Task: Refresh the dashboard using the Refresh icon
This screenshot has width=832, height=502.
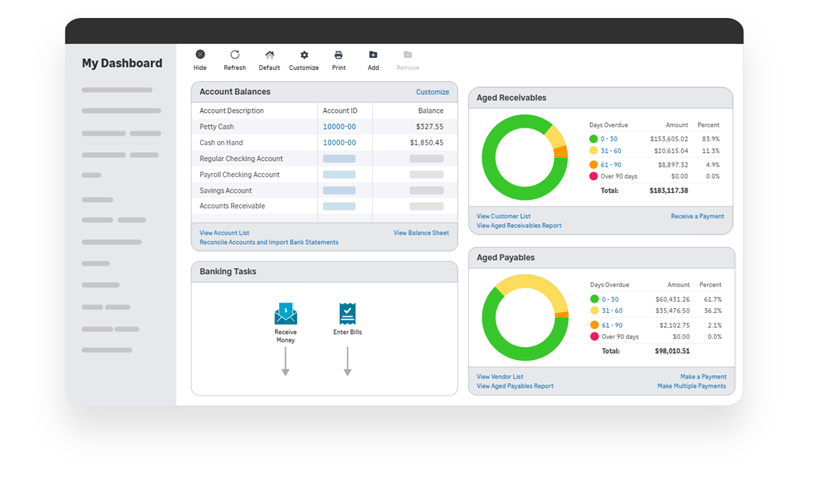Action: [x=235, y=54]
